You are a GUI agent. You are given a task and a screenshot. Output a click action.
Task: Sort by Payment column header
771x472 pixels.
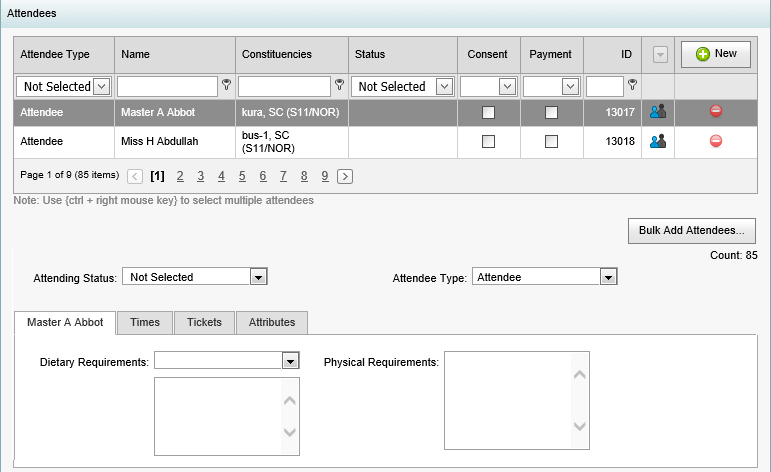click(550, 54)
